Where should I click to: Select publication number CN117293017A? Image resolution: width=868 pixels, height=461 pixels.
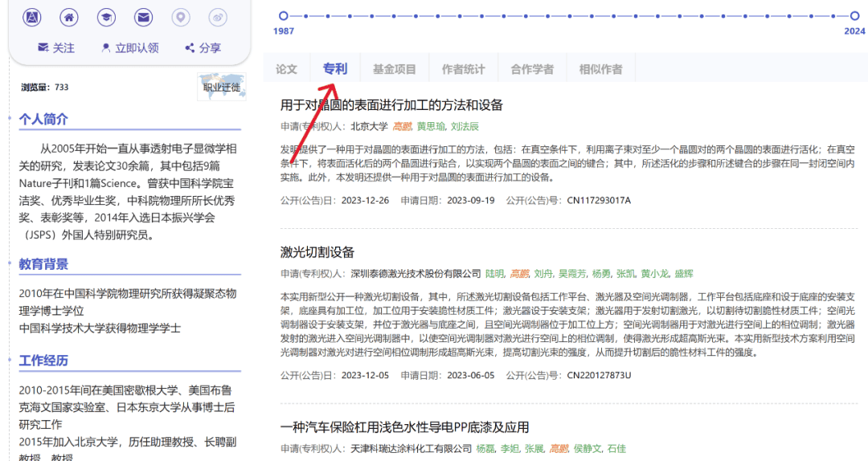599,200
